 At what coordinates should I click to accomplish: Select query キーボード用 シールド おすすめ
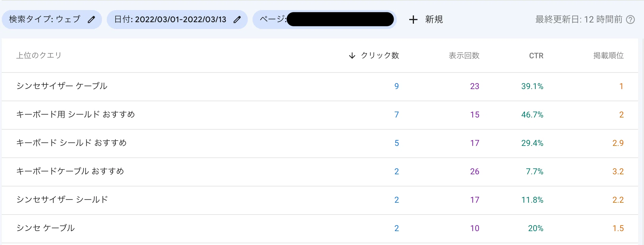(x=320, y=115)
